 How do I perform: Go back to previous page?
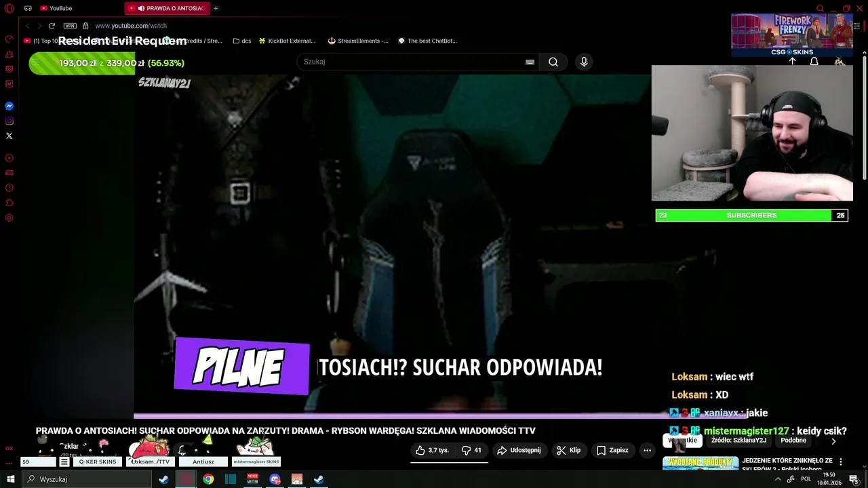tap(28, 26)
